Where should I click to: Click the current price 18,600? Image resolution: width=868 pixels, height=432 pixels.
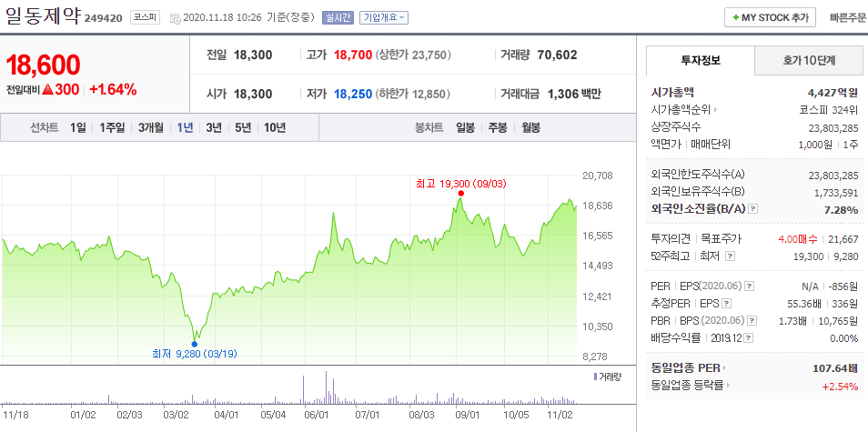click(43, 65)
